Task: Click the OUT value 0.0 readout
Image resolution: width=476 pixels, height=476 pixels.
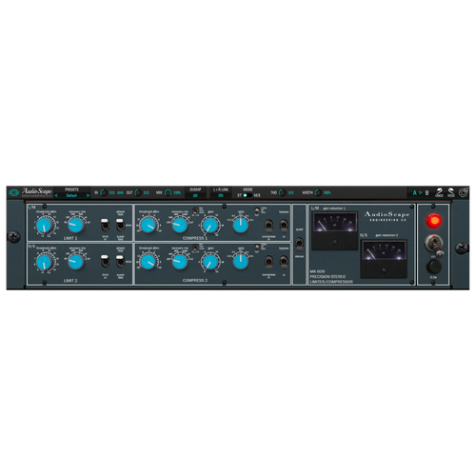Action: pyautogui.click(x=147, y=192)
